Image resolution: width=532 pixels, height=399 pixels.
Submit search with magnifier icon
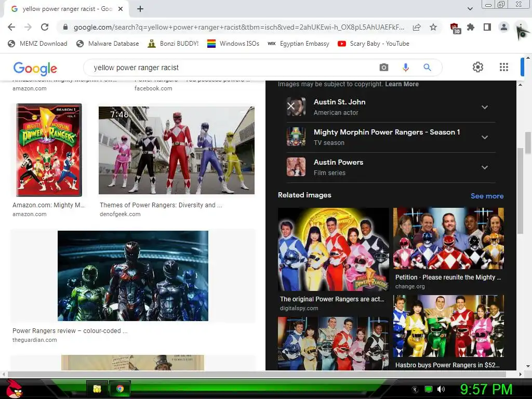coord(427,68)
